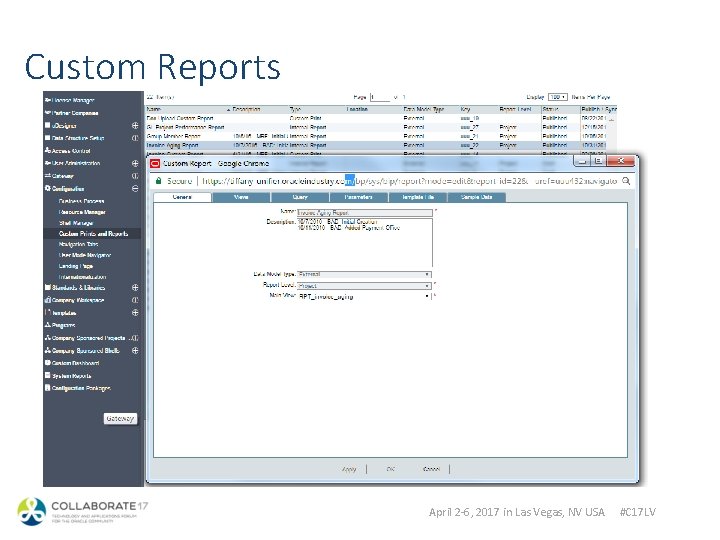
Task: Click the Oracle logo in popup title bar
Action: (155, 163)
